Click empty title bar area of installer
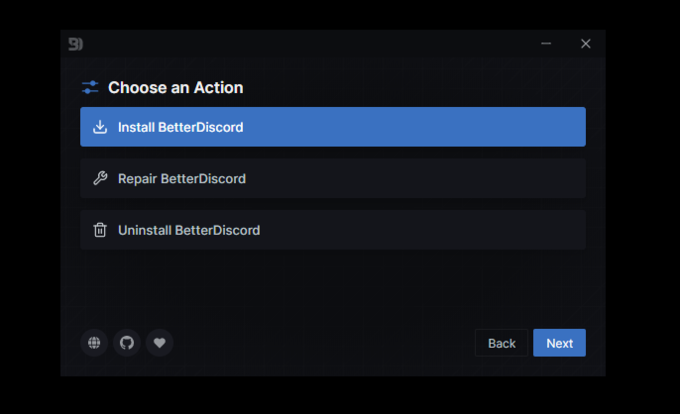Screen dimensions: 680x414 pyautogui.click(x=304, y=43)
